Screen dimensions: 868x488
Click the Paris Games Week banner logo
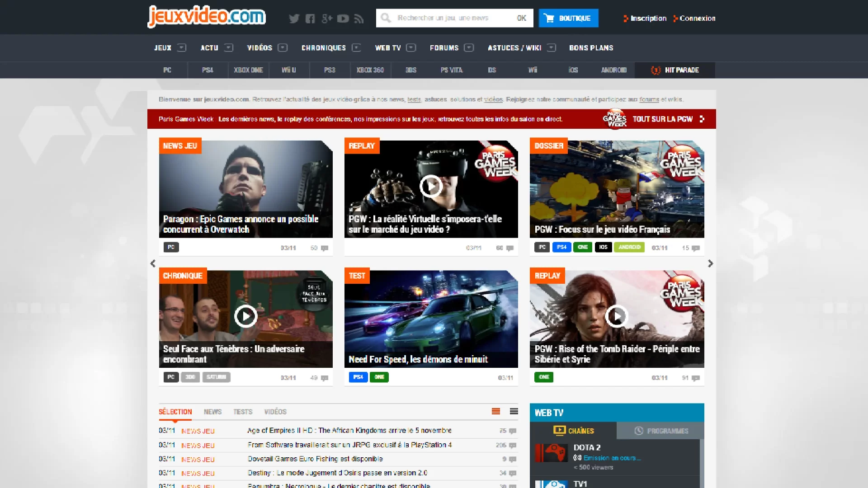tap(614, 119)
